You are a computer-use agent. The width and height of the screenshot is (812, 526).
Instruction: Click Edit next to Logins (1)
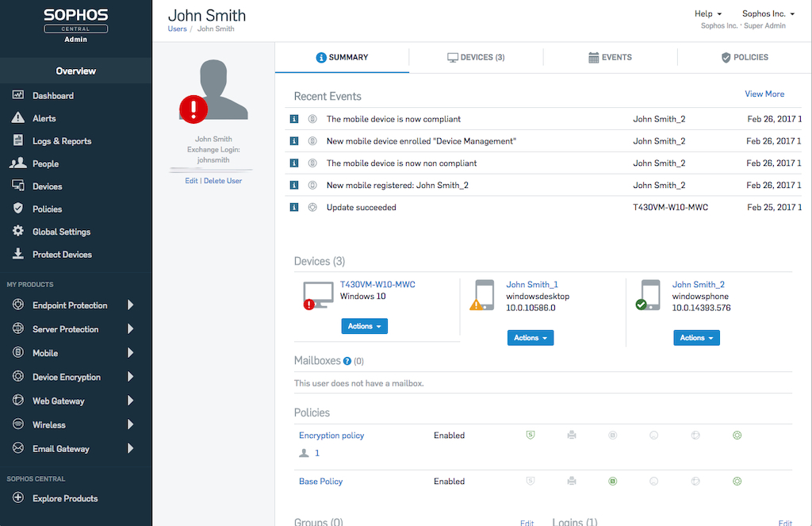tap(785, 522)
